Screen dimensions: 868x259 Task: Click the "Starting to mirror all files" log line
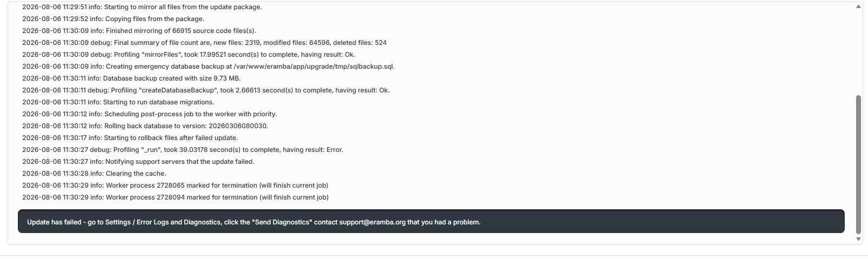(x=142, y=7)
